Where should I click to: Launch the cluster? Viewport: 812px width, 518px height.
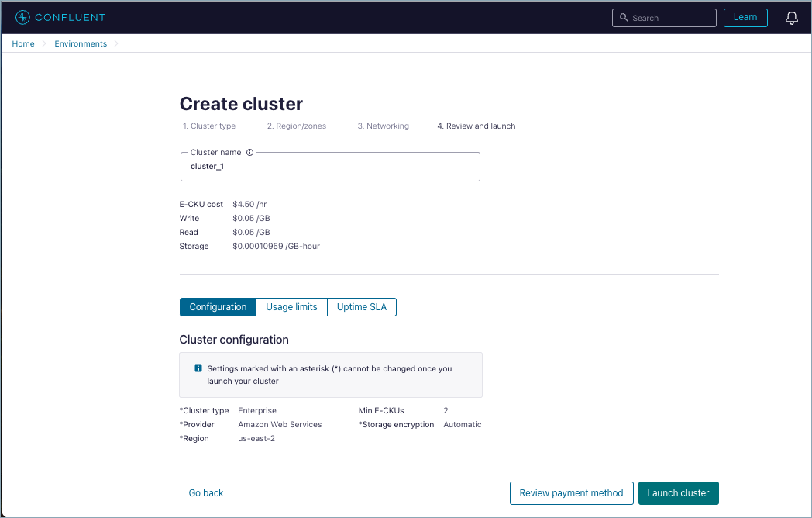(678, 493)
